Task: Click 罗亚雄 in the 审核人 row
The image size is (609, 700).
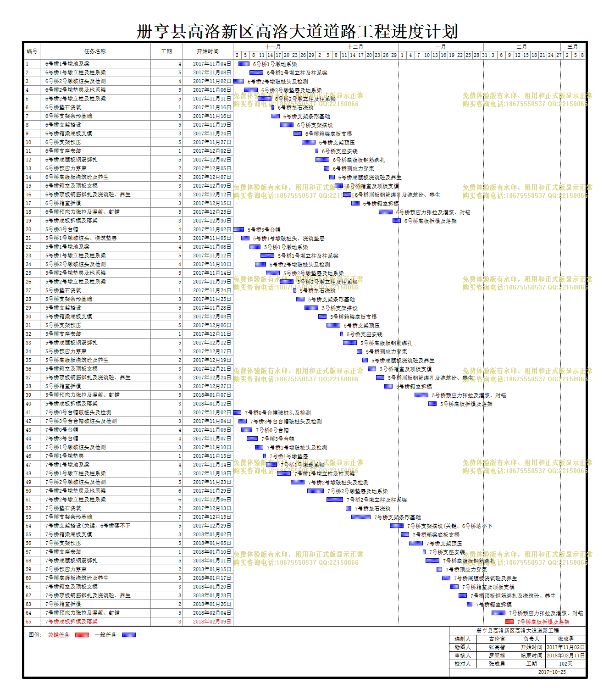Action: pyautogui.click(x=497, y=656)
